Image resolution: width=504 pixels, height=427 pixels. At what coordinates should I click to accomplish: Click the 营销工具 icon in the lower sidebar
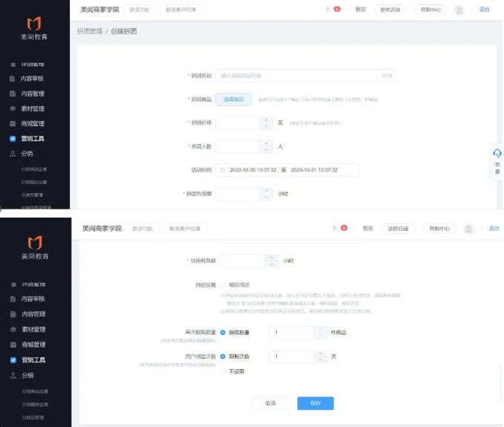point(13,360)
